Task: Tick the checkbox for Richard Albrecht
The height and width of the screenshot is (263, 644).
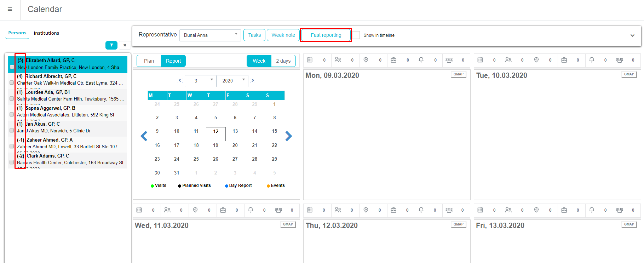Action: (12, 82)
